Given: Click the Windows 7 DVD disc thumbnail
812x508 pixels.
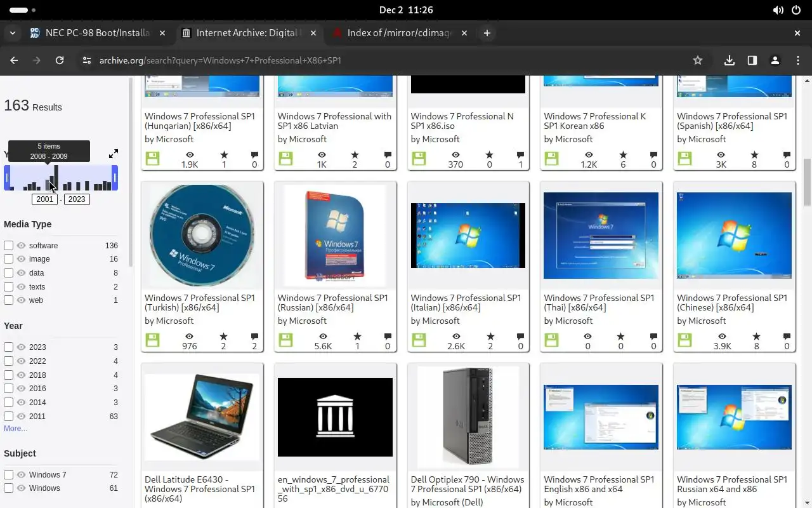Looking at the screenshot, I should tap(202, 236).
